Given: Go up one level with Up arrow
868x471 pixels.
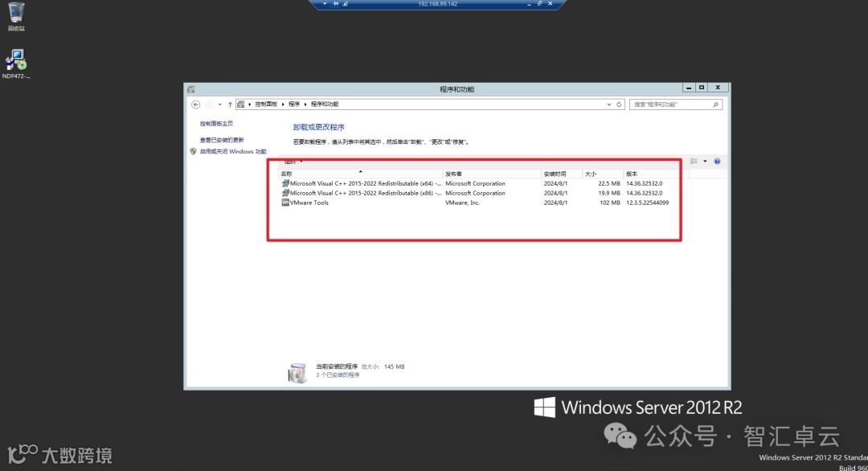Looking at the screenshot, I should pos(230,104).
